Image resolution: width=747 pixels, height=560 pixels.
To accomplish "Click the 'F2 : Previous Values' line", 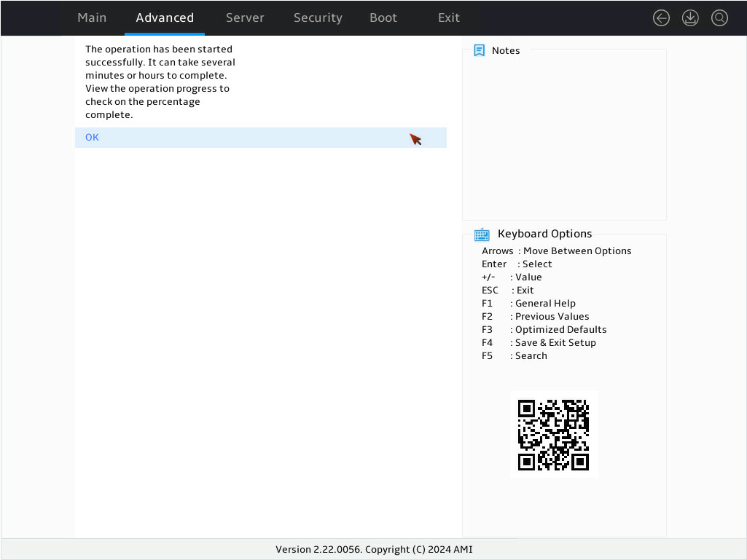I will (x=536, y=317).
